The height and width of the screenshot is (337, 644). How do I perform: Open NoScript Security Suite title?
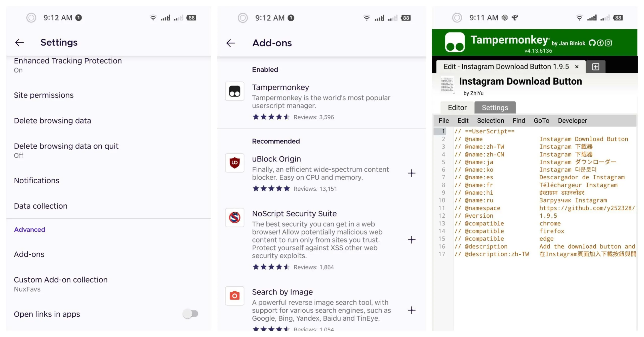click(294, 214)
